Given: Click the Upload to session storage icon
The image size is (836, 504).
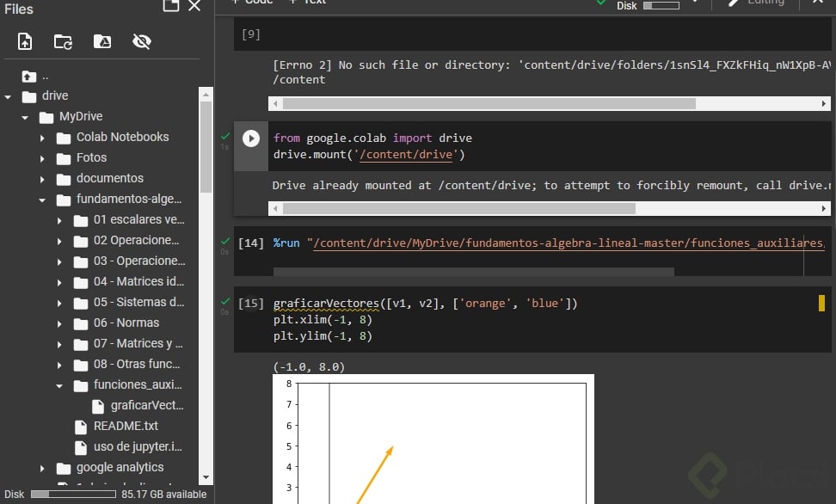Looking at the screenshot, I should [25, 41].
